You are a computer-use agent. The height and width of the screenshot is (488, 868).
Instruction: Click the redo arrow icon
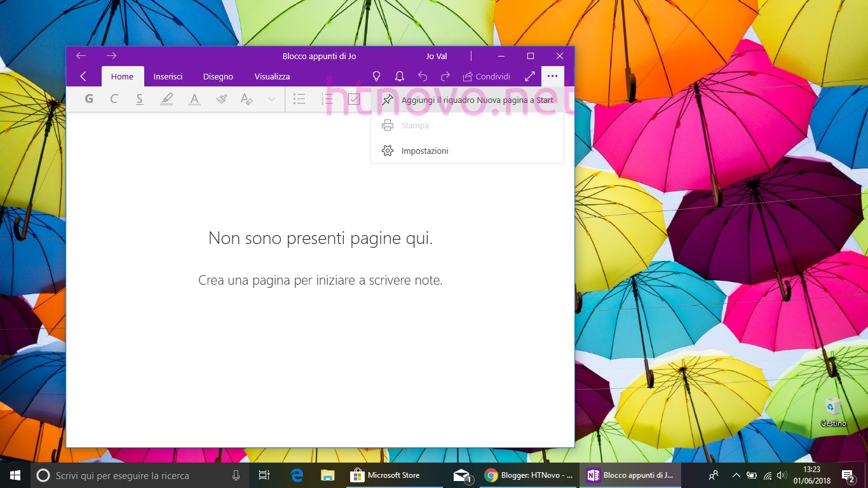(445, 76)
